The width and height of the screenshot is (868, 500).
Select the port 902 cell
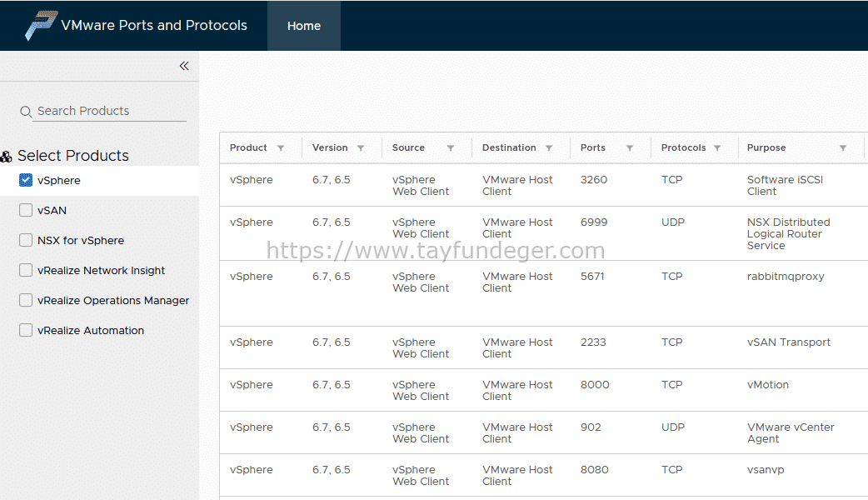tap(591, 427)
